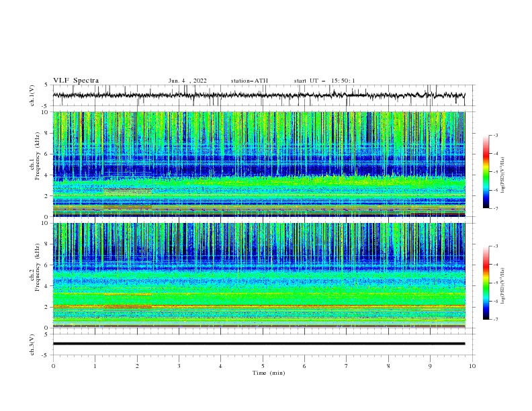
Task: Click the time axis tick label '5'
Action: pyautogui.click(x=263, y=366)
